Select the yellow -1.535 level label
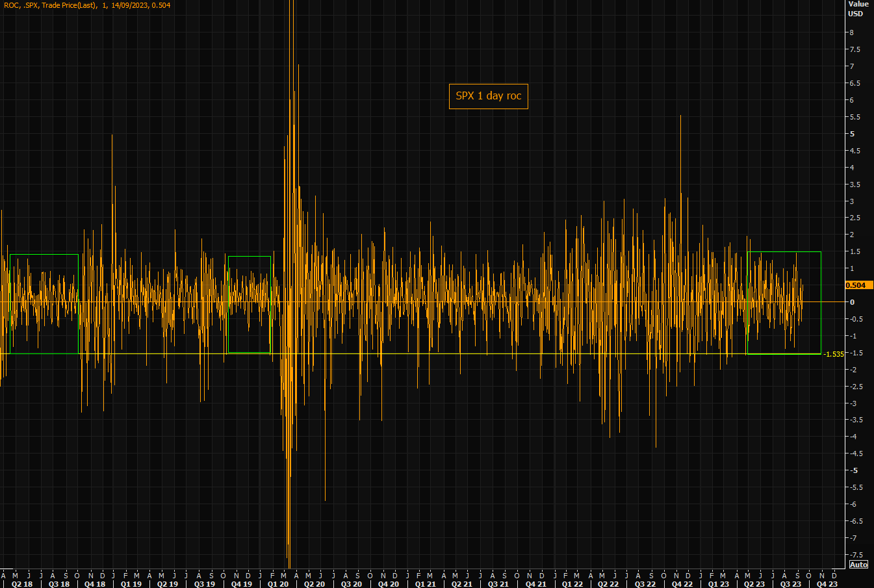This screenshot has width=874, height=588. click(833, 354)
